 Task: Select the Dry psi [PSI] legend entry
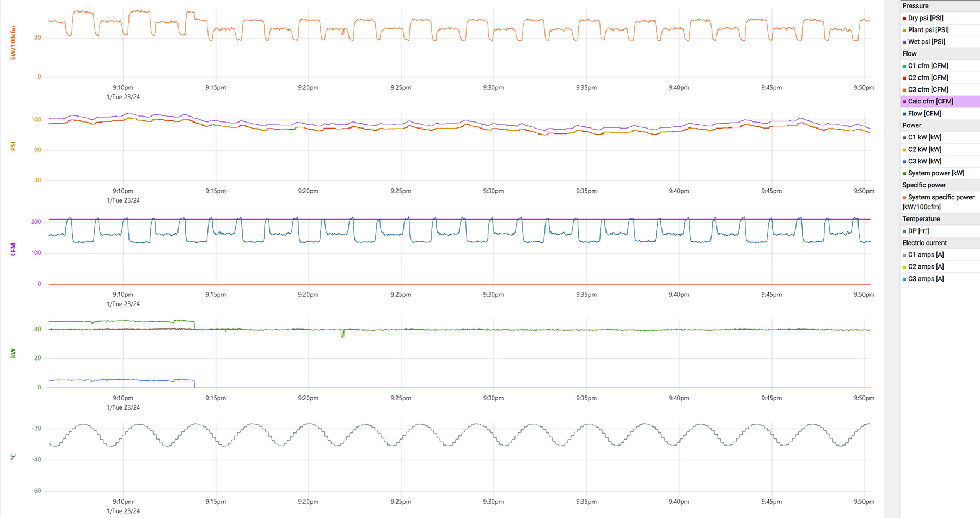click(x=940, y=18)
